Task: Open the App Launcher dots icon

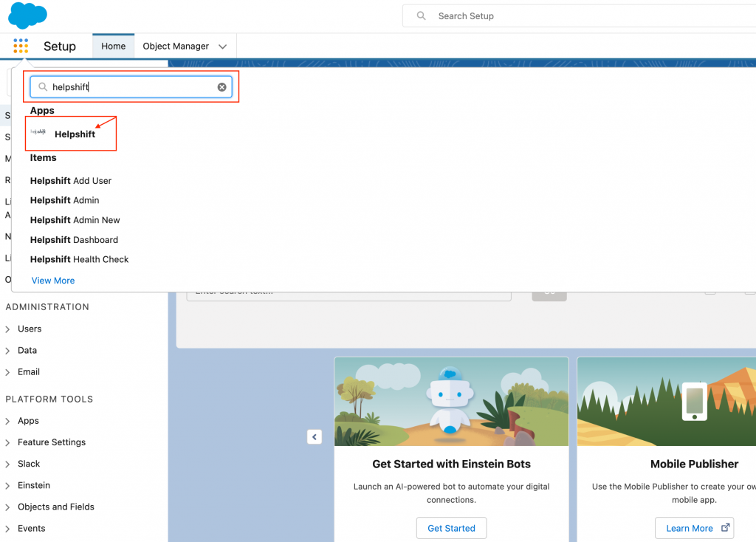Action: [x=21, y=46]
